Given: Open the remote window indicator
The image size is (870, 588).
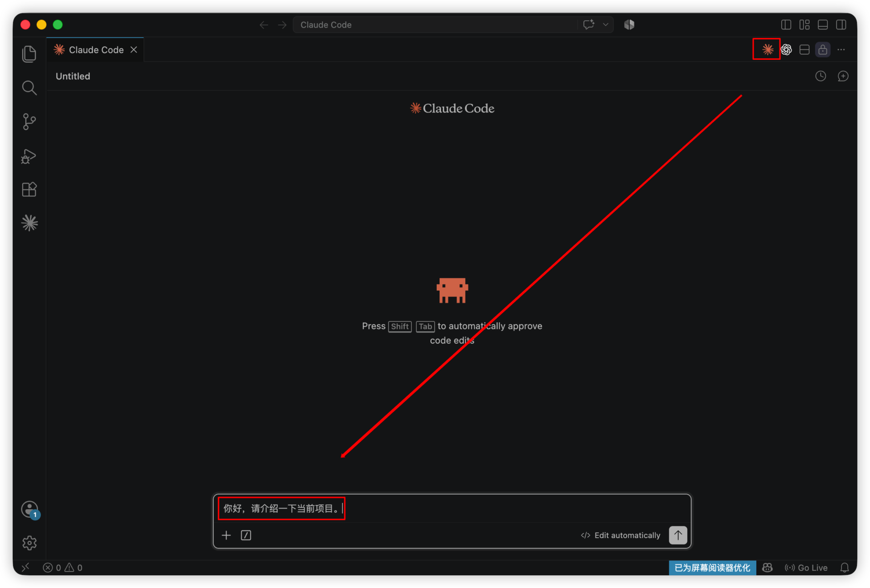Looking at the screenshot, I should 25,568.
